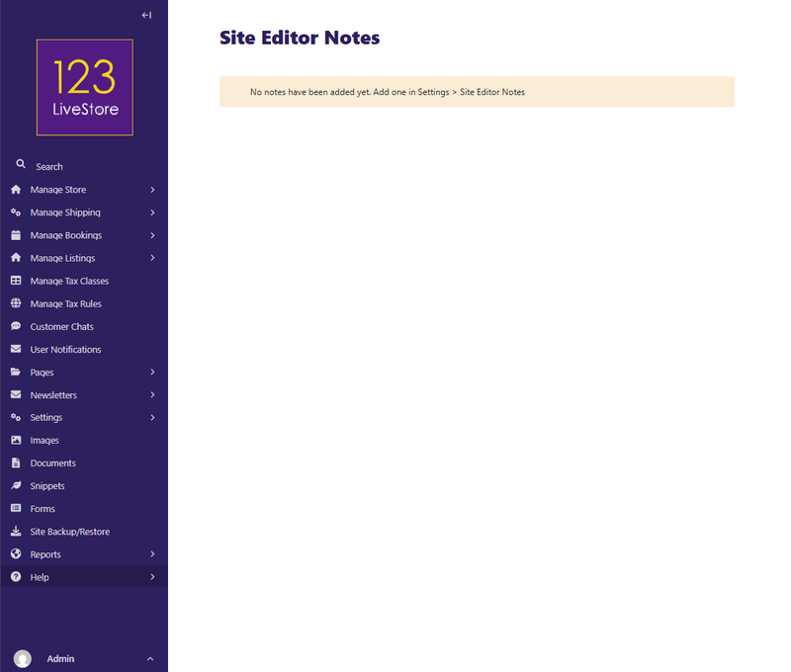Click the Snippets leaf icon
This screenshot has height=672, width=791.
[x=16, y=485]
